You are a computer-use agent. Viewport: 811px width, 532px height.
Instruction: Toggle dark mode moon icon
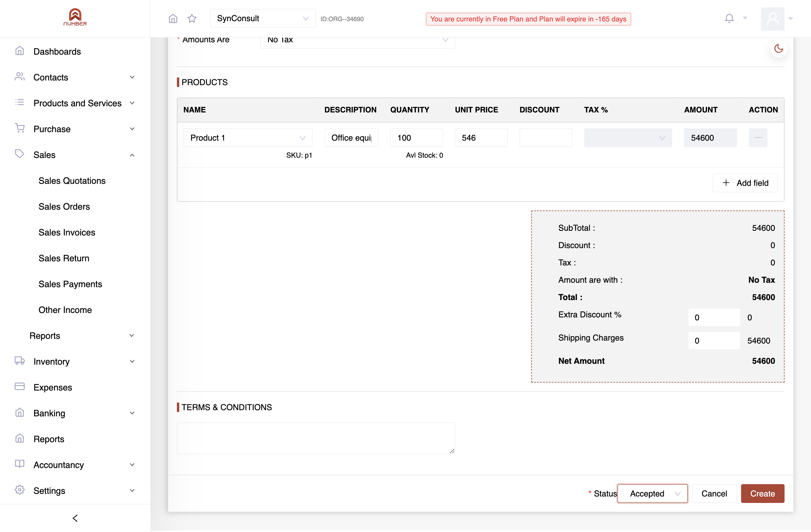[x=779, y=49]
